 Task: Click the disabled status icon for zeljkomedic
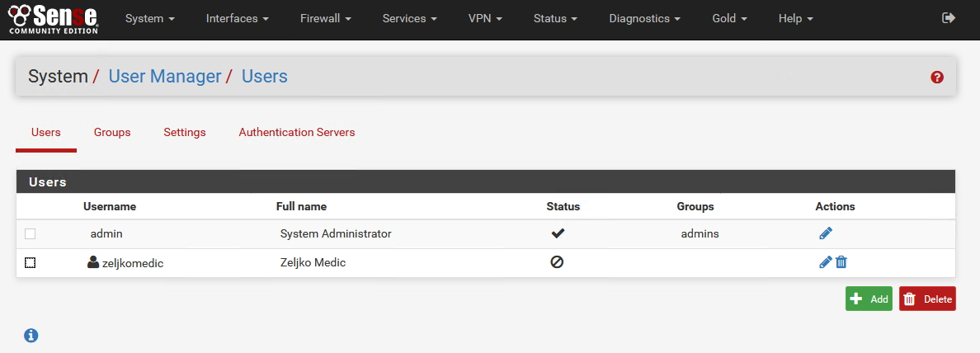(x=557, y=262)
